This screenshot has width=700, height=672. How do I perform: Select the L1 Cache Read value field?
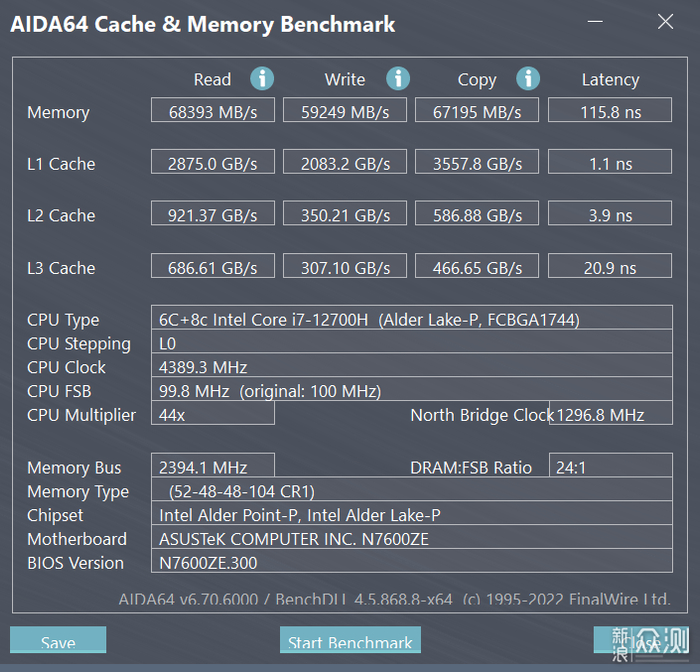click(213, 164)
